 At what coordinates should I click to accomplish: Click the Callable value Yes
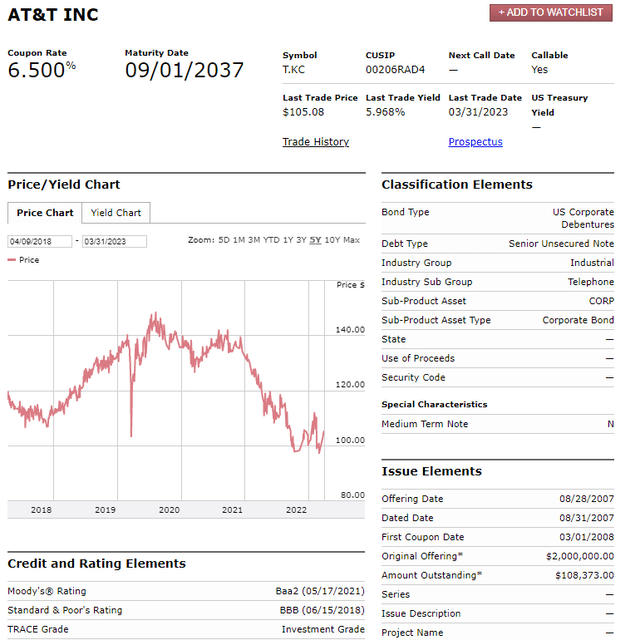pyautogui.click(x=539, y=70)
